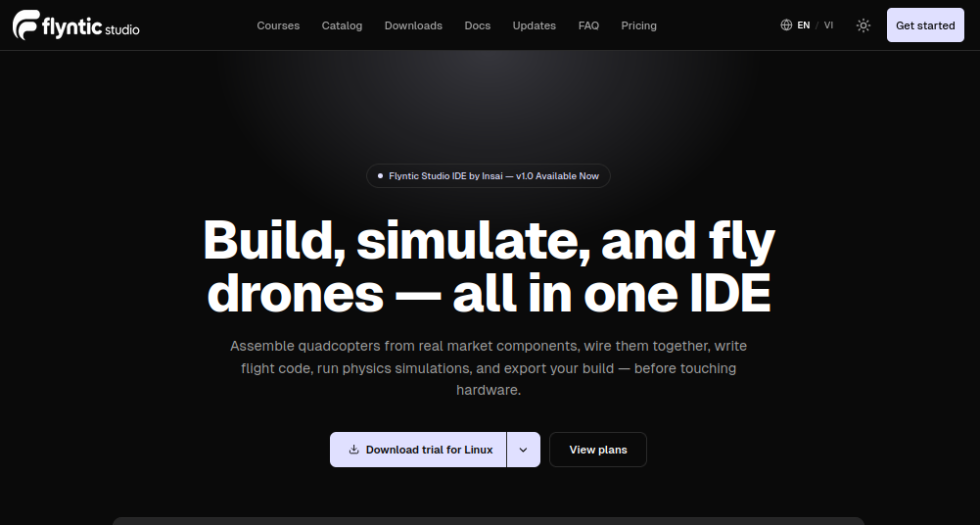Click the View plans button
This screenshot has height=525, width=980.
(598, 450)
